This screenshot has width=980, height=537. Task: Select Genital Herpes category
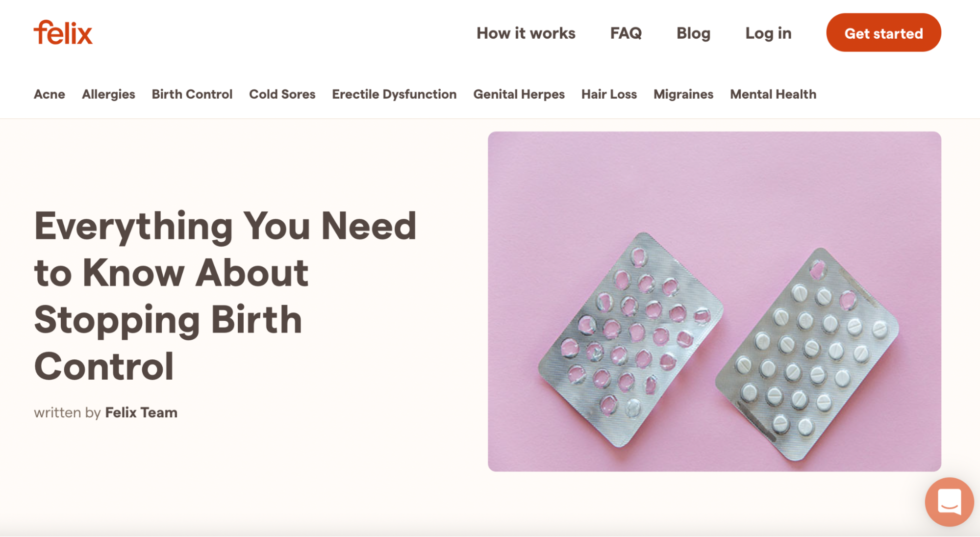pyautogui.click(x=519, y=94)
